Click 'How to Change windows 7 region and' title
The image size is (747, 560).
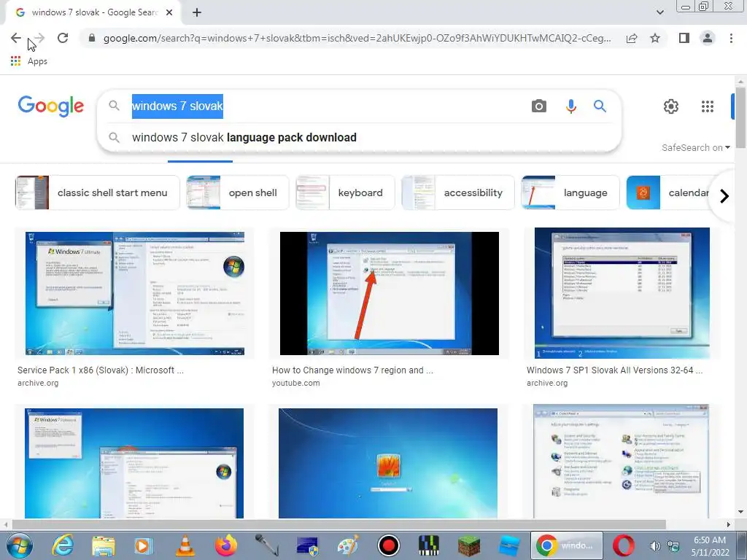352,370
